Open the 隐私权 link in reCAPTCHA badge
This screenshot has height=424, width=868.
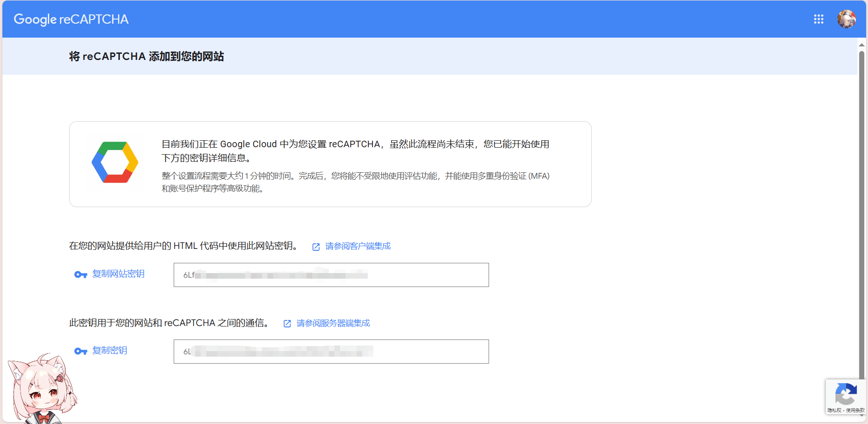(834, 411)
